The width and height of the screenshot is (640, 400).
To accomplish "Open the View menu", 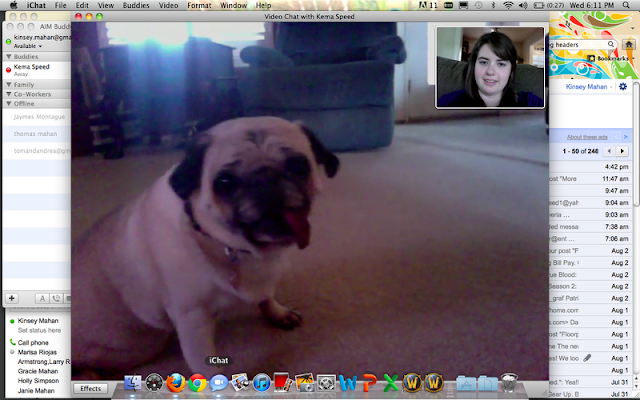I will (x=106, y=5).
